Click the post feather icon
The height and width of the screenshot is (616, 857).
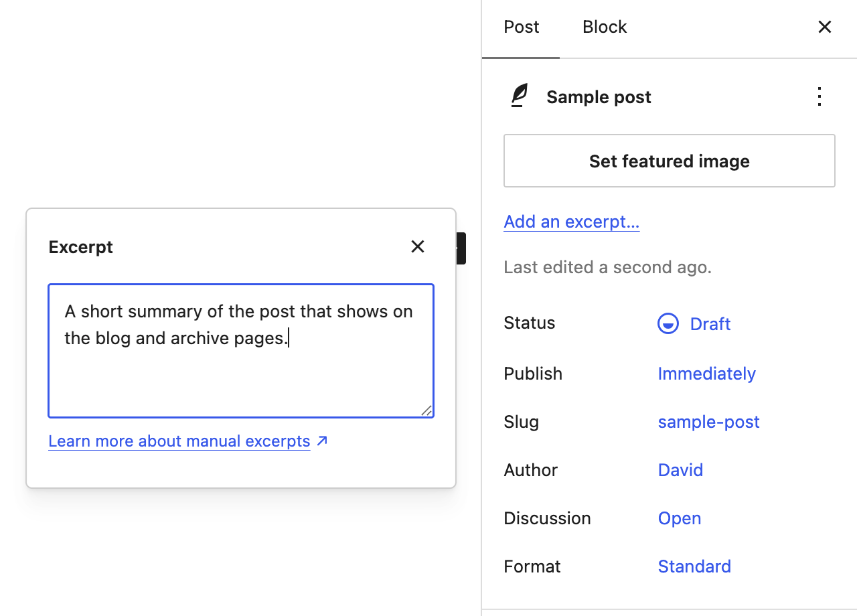[x=520, y=96]
